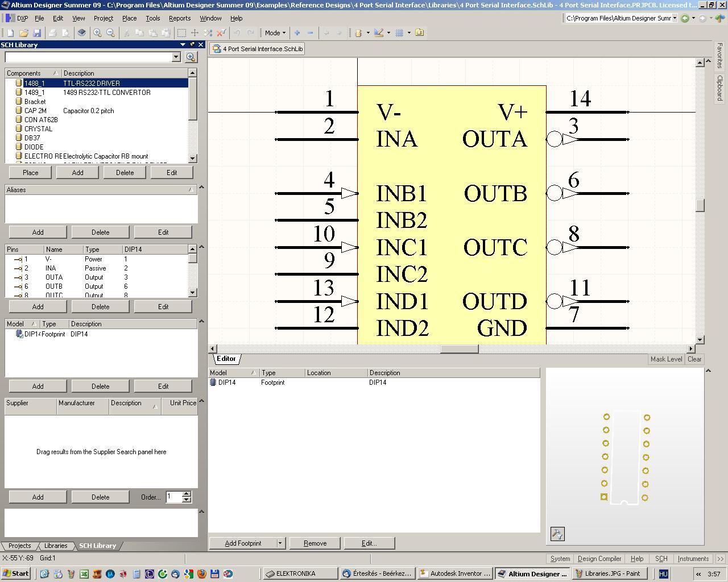Sort components by the Description column header
This screenshot has height=582, width=728.
[124, 73]
